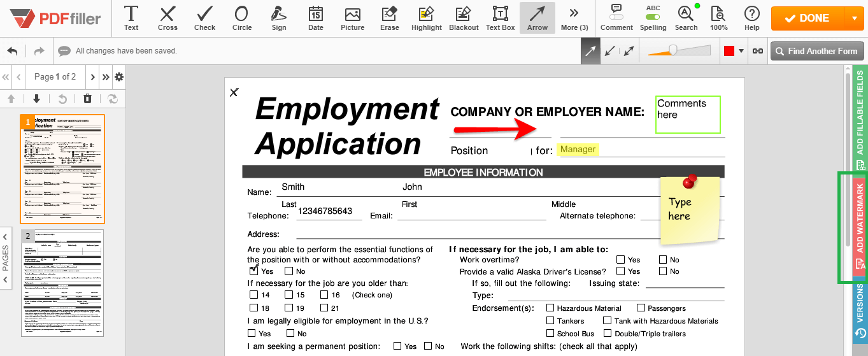868x356 pixels.
Task: Select the Date tool
Action: pyautogui.click(x=316, y=18)
